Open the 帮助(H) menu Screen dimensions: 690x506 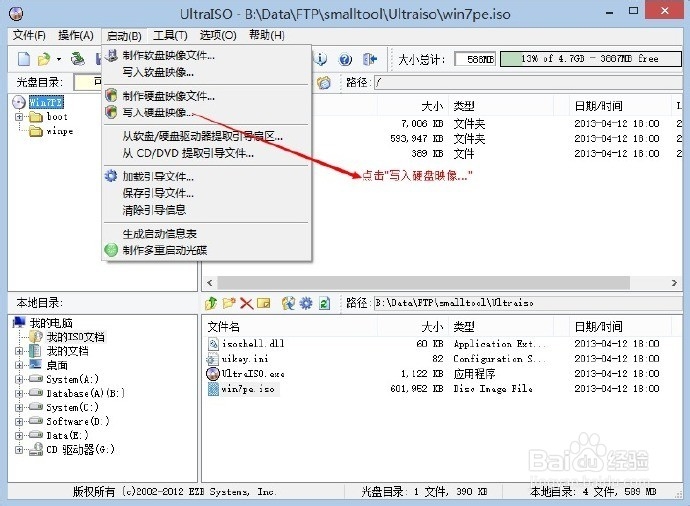pos(267,35)
